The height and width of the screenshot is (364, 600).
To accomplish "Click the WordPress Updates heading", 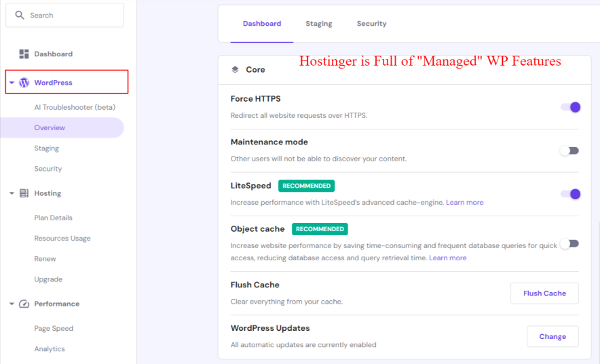I will click(x=269, y=328).
